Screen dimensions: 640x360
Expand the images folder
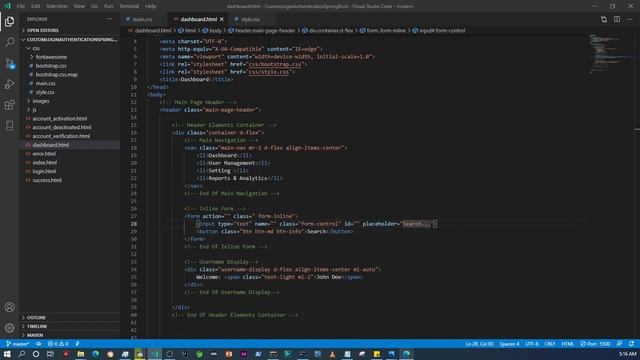coord(41,101)
